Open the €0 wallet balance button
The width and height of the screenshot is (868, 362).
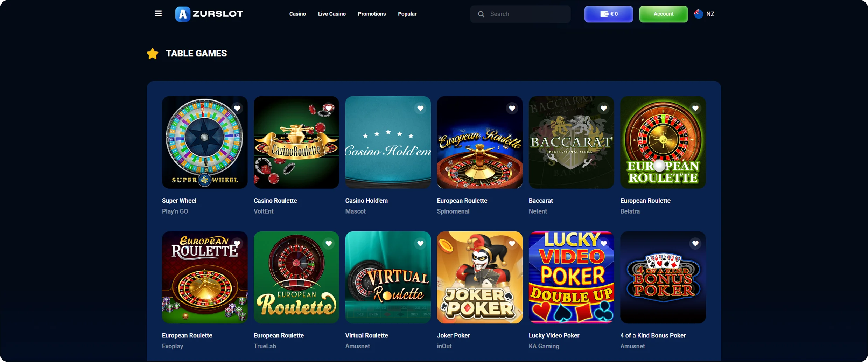pyautogui.click(x=609, y=14)
